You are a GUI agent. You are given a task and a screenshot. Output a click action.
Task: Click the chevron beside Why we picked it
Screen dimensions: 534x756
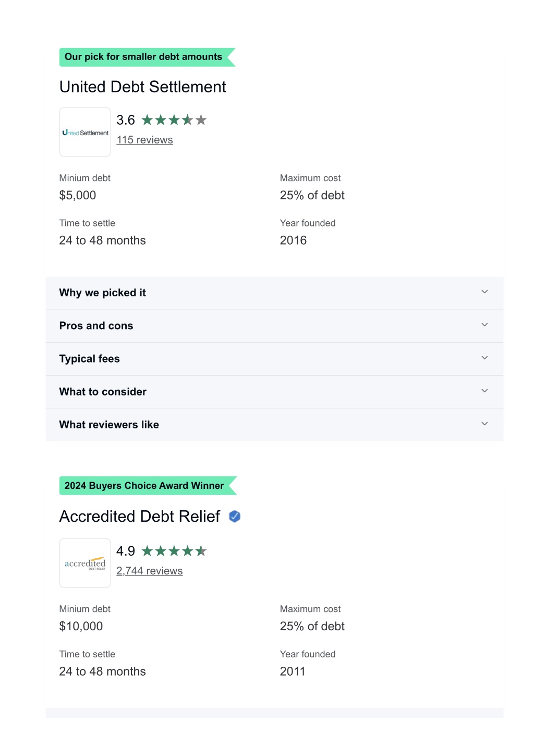(x=484, y=292)
